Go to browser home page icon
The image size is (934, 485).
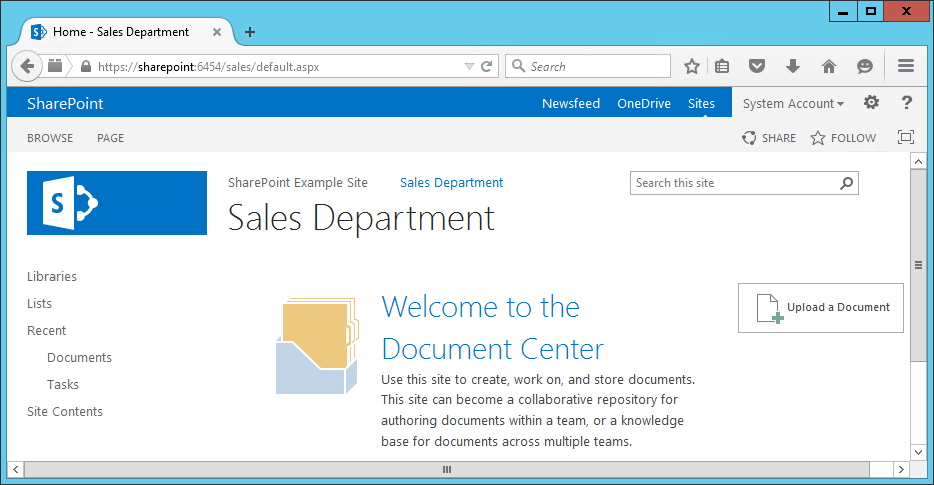[829, 66]
